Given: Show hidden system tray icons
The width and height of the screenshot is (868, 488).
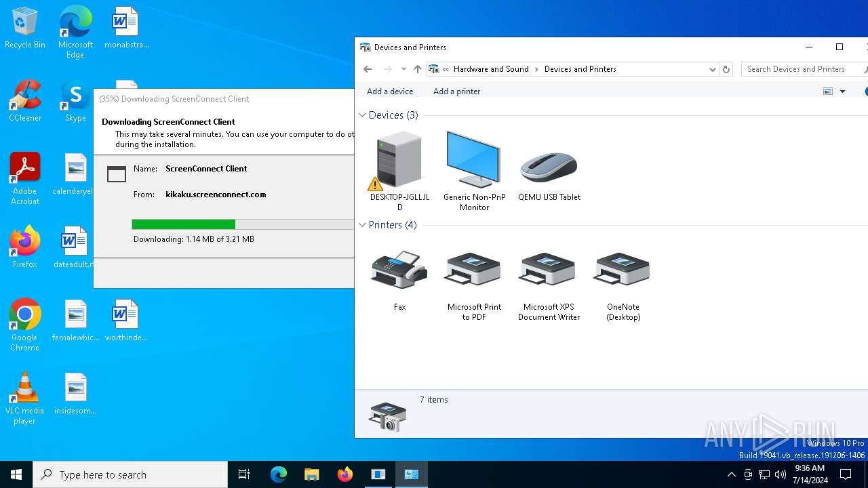Looking at the screenshot, I should coord(731,474).
